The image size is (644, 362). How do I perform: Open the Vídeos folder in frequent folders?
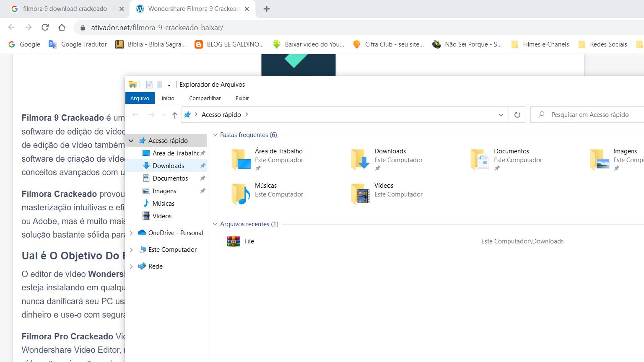coord(361,194)
